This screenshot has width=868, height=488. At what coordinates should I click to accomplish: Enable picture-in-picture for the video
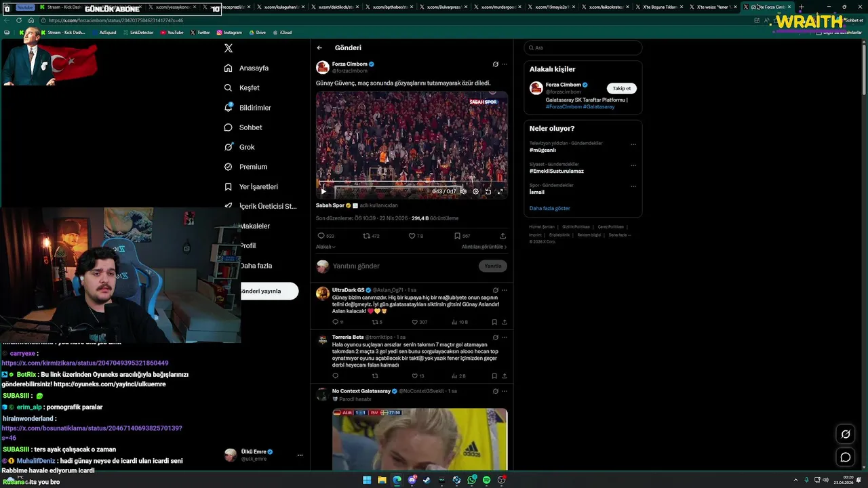(x=488, y=192)
